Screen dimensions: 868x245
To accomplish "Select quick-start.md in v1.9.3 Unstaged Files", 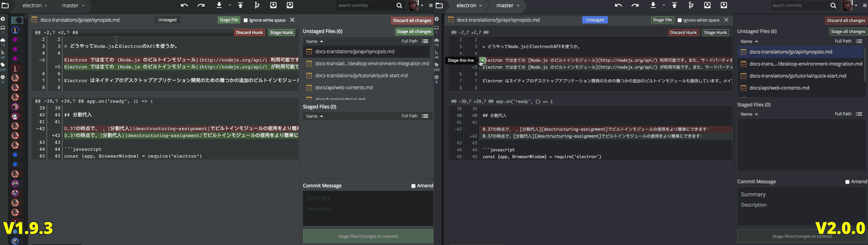I will click(366, 75).
